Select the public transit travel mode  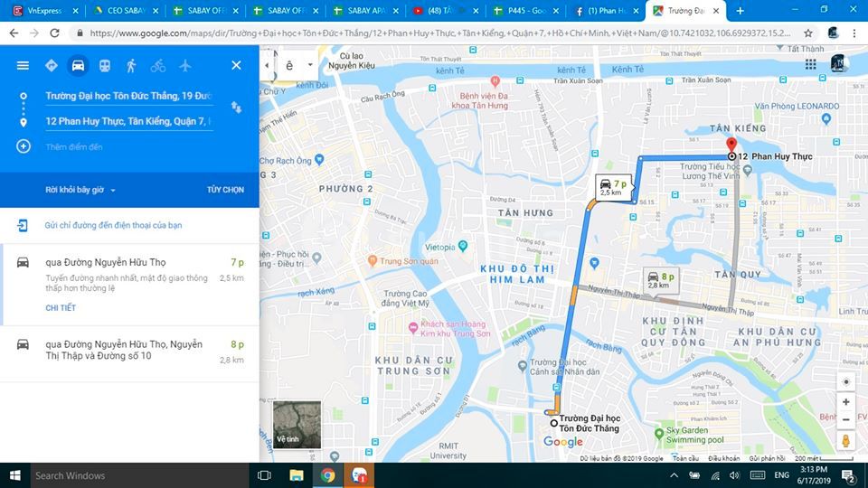105,65
